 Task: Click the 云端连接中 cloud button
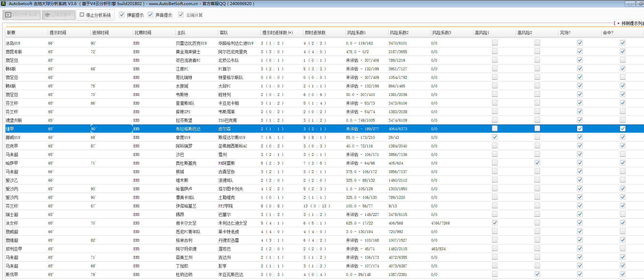click(x=58, y=15)
